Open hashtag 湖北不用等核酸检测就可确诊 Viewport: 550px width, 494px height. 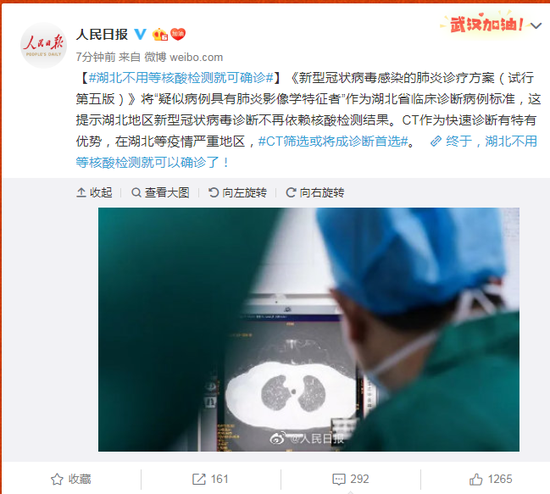pos(181,78)
